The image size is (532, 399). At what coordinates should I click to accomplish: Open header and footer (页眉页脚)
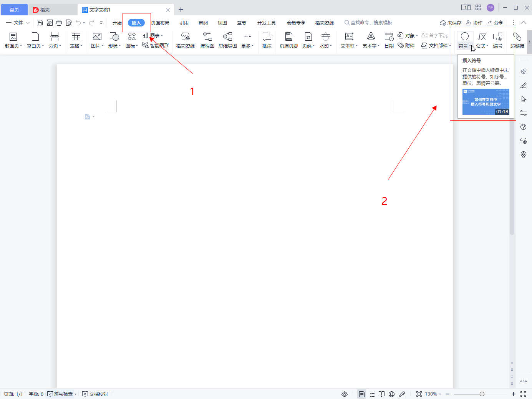(x=289, y=40)
